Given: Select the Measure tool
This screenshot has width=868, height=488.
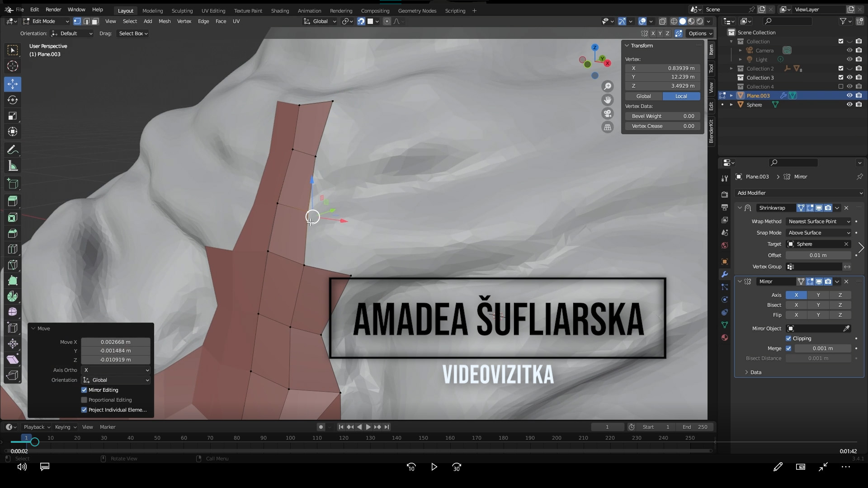Looking at the screenshot, I should point(13,166).
